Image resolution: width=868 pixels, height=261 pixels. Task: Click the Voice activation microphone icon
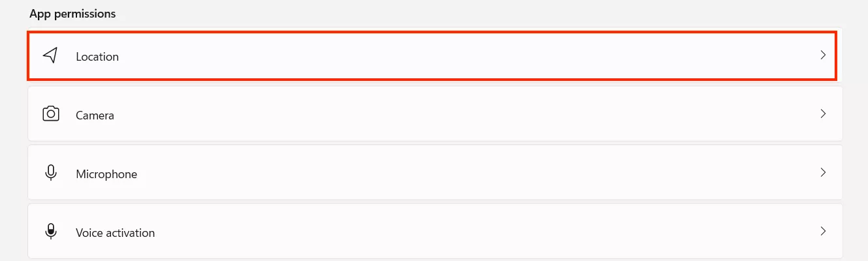click(x=50, y=232)
